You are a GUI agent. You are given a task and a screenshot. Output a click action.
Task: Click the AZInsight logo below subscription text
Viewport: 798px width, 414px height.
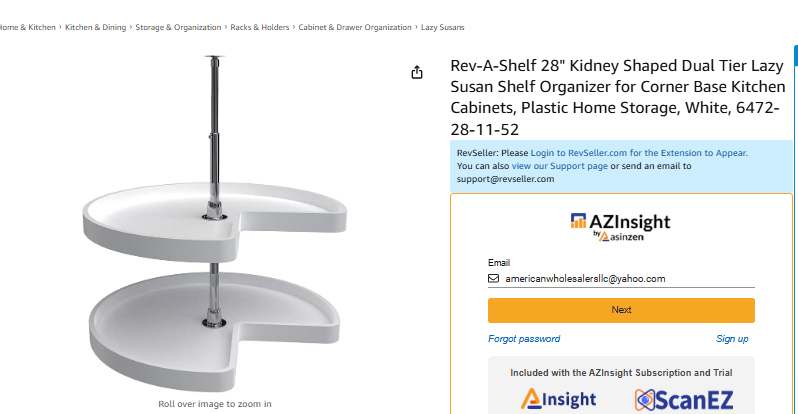coord(558,400)
